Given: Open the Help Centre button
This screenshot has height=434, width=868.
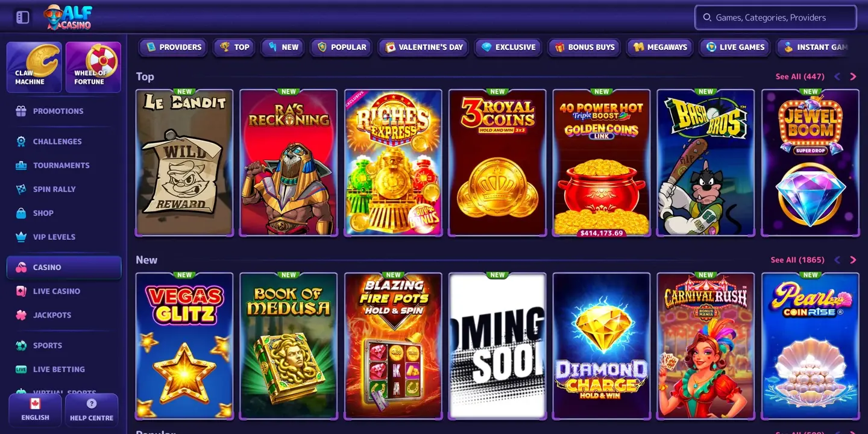Looking at the screenshot, I should 92,410.
